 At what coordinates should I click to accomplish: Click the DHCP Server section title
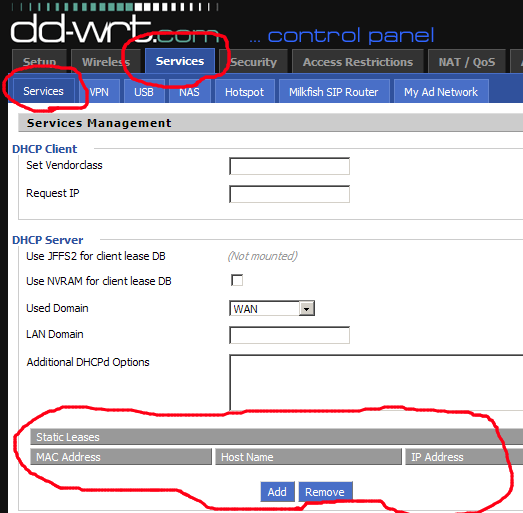pos(47,240)
